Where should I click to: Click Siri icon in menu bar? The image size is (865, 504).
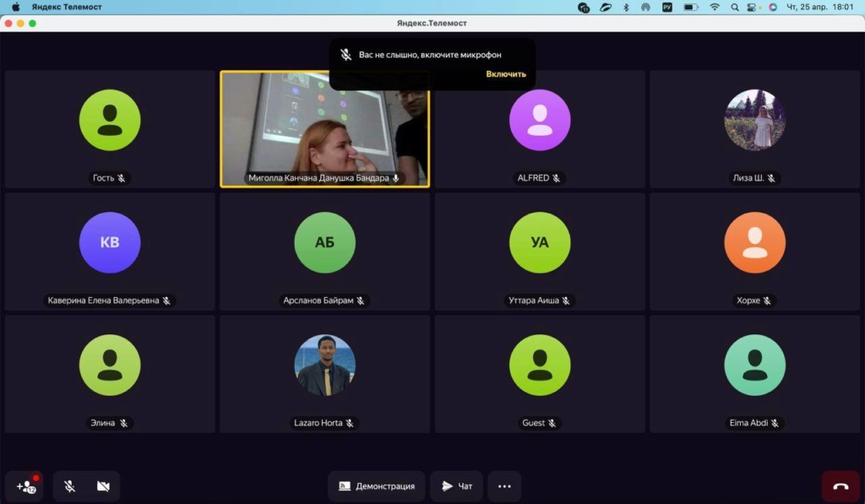772,7
